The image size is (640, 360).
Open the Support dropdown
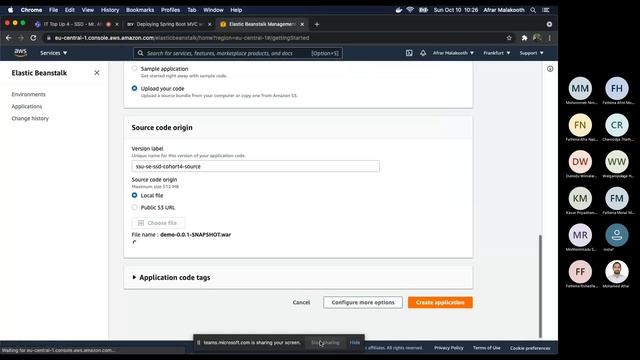point(531,53)
